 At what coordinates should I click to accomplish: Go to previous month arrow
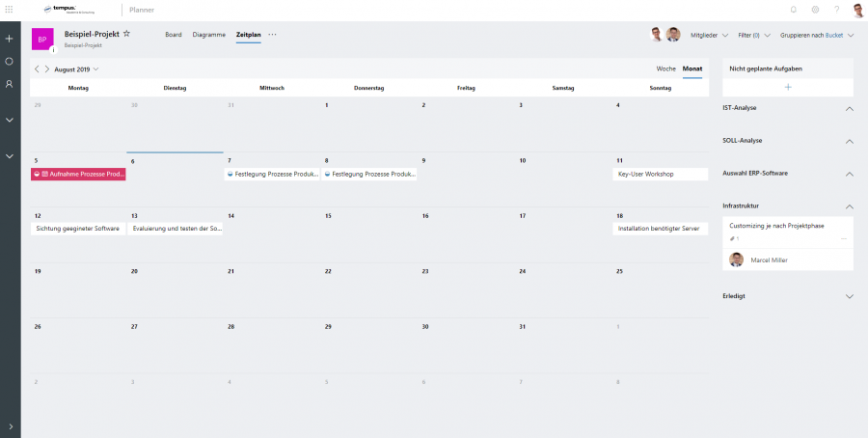point(37,69)
